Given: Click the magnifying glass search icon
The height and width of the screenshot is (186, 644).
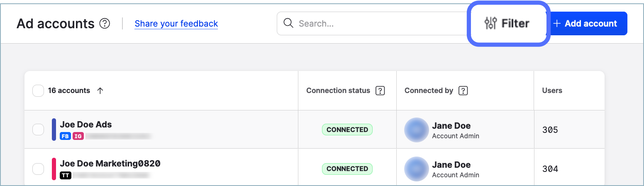Looking at the screenshot, I should pos(288,23).
